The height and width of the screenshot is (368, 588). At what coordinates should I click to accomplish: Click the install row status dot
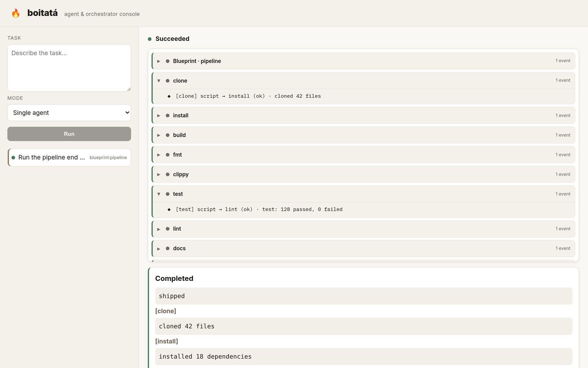(x=167, y=115)
